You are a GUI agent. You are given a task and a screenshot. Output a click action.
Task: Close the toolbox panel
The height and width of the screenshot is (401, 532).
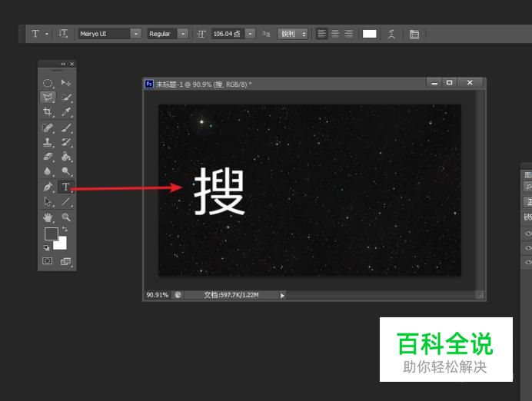tap(72, 64)
